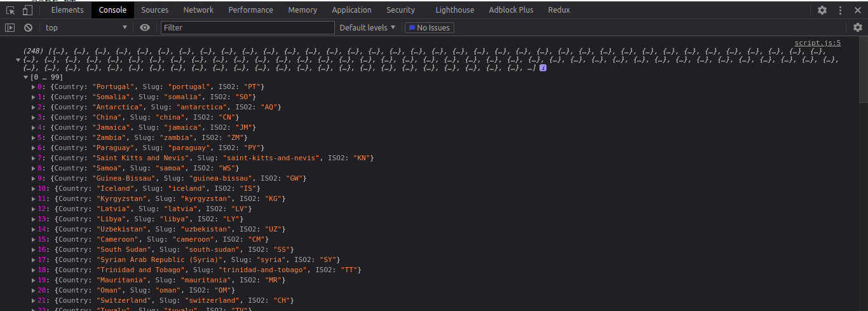The width and height of the screenshot is (868, 311).
Task: Open the Adblock Plus tab
Action: pyautogui.click(x=511, y=10)
